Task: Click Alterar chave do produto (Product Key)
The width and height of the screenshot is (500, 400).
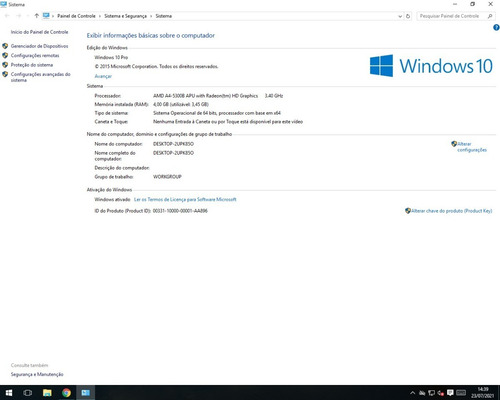Action: [452, 211]
